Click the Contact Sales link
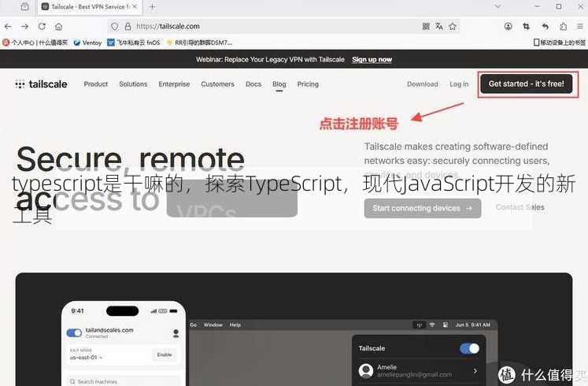588x386 pixels. coord(520,207)
